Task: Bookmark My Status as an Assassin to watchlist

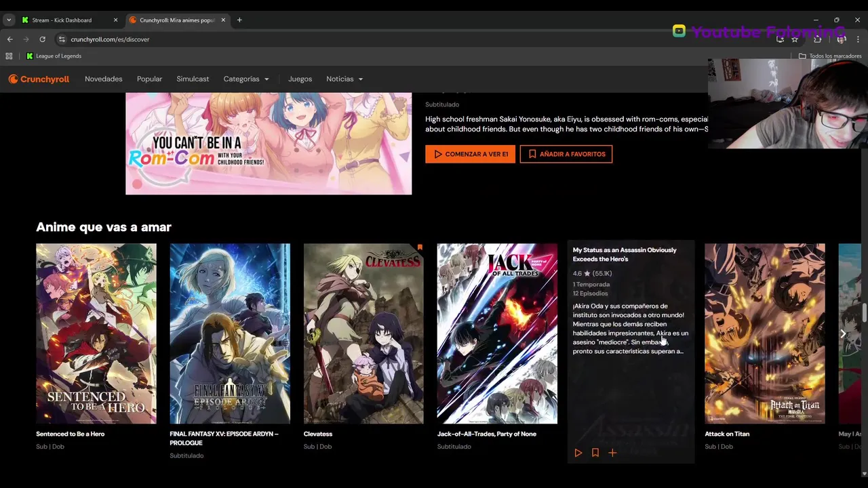Action: click(x=595, y=453)
